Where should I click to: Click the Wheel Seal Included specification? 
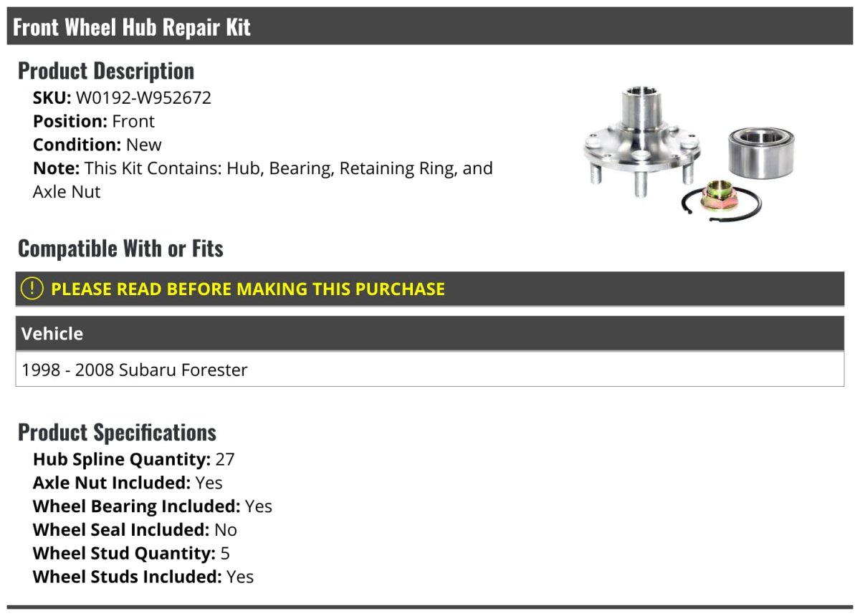point(135,530)
